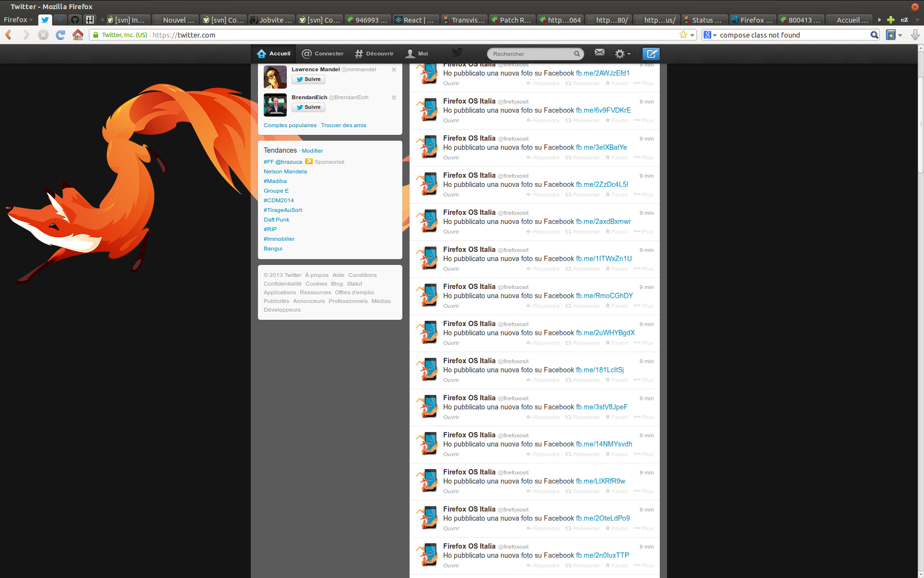The height and width of the screenshot is (578, 924).
Task: Open the bookmarks menu button
Action: [891, 35]
